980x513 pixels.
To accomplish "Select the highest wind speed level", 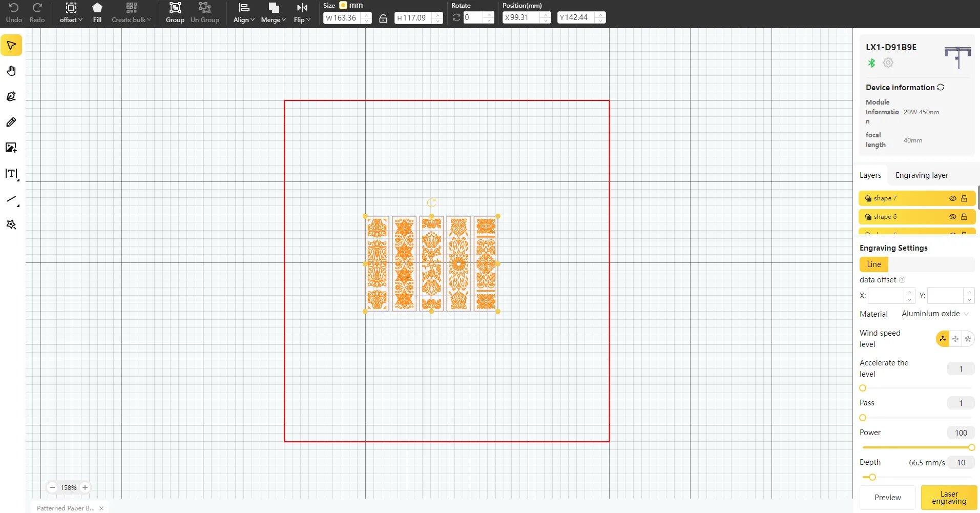I will (x=968, y=339).
